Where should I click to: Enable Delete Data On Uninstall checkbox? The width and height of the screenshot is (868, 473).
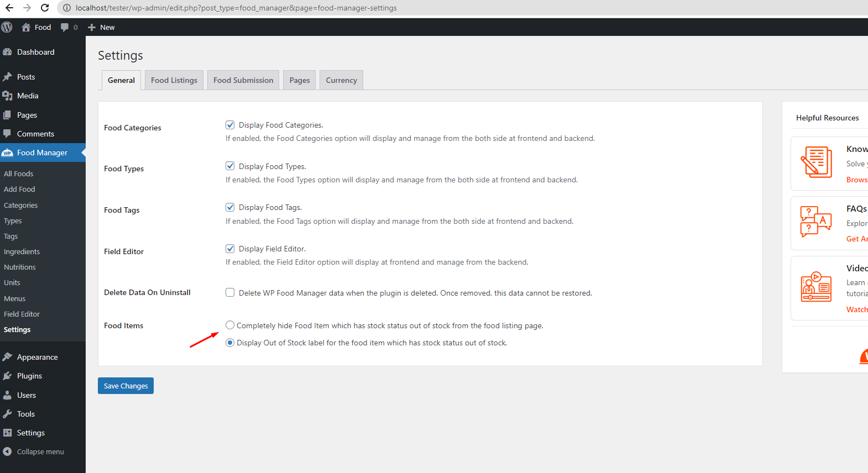pos(230,292)
